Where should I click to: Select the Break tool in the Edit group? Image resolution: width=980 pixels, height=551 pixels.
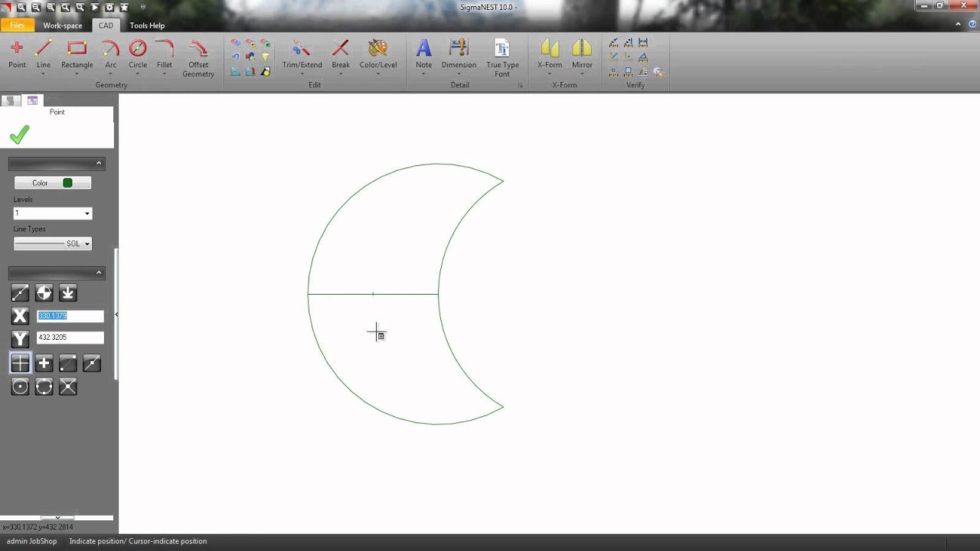pyautogui.click(x=341, y=55)
